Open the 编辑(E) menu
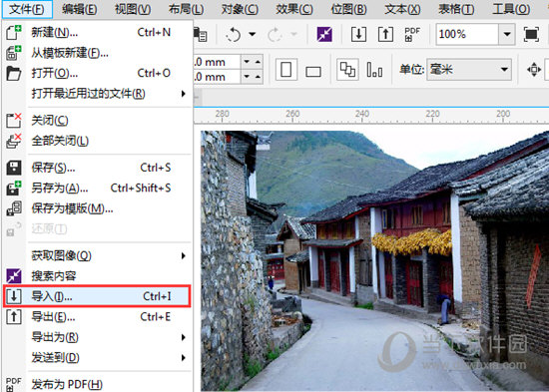 (x=80, y=9)
